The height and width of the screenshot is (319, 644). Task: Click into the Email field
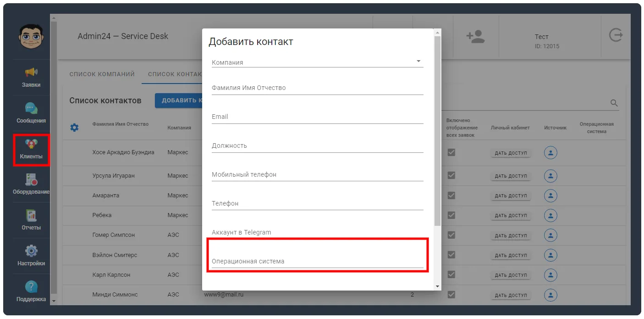(x=317, y=117)
